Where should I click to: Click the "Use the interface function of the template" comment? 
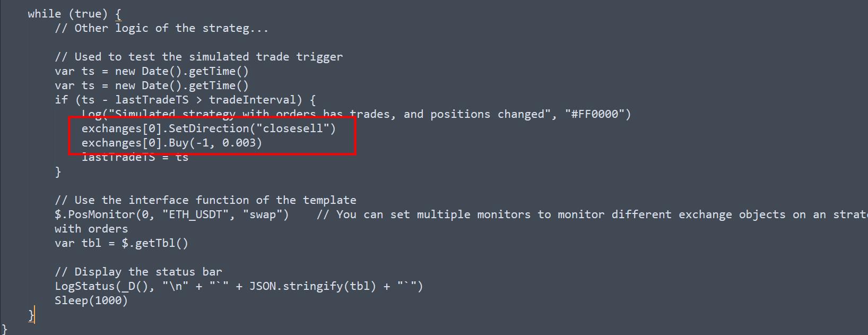click(205, 200)
